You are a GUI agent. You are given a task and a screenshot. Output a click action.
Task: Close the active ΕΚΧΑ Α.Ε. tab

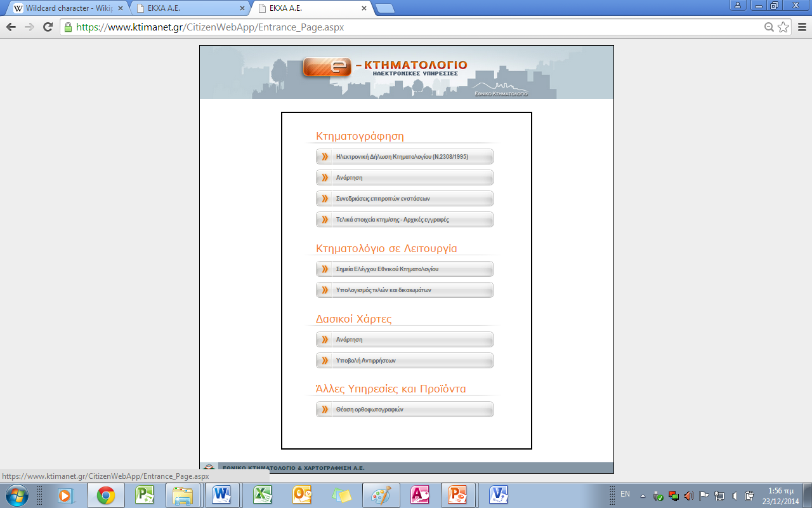363,8
